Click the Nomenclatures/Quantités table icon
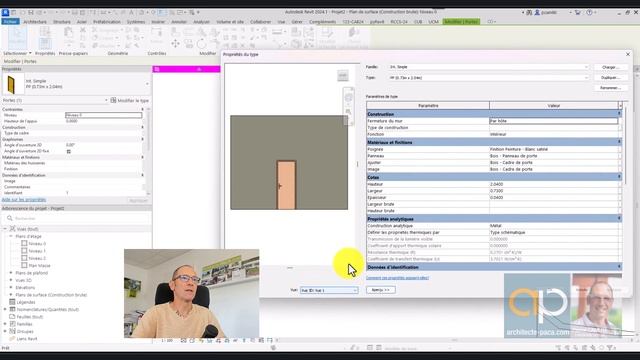The height and width of the screenshot is (360, 640). click(12, 309)
